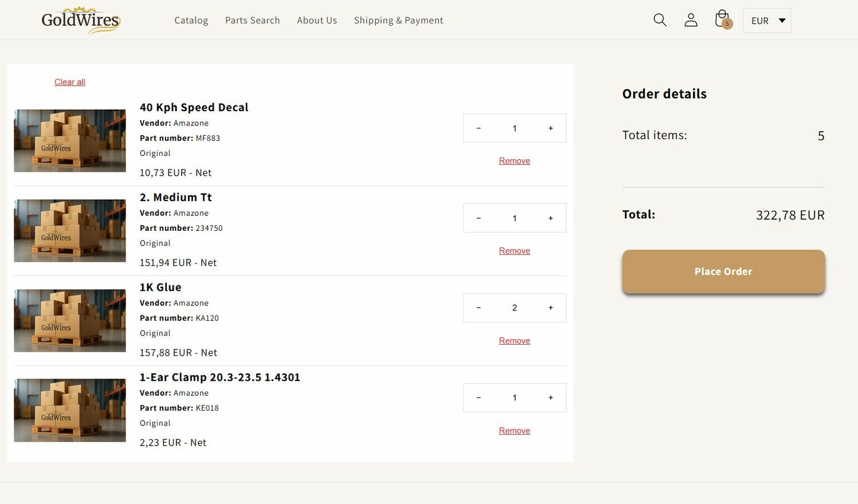Expand the EUR currency dropdown

[767, 21]
